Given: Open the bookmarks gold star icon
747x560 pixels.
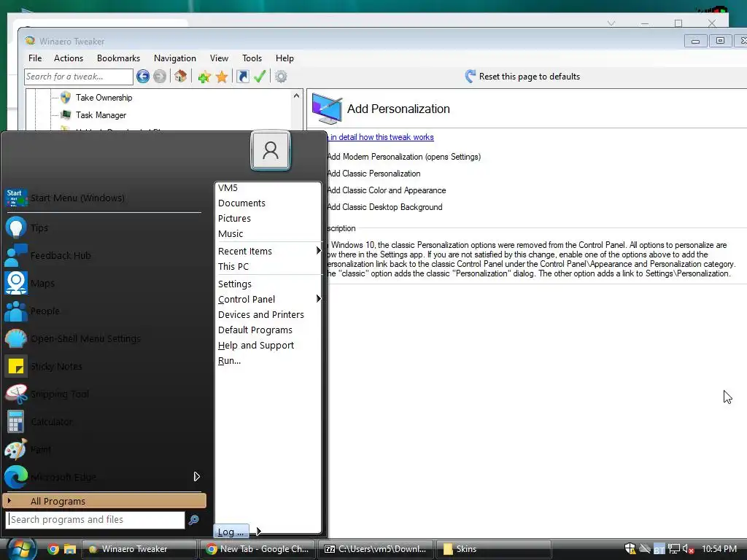Looking at the screenshot, I should point(222,77).
